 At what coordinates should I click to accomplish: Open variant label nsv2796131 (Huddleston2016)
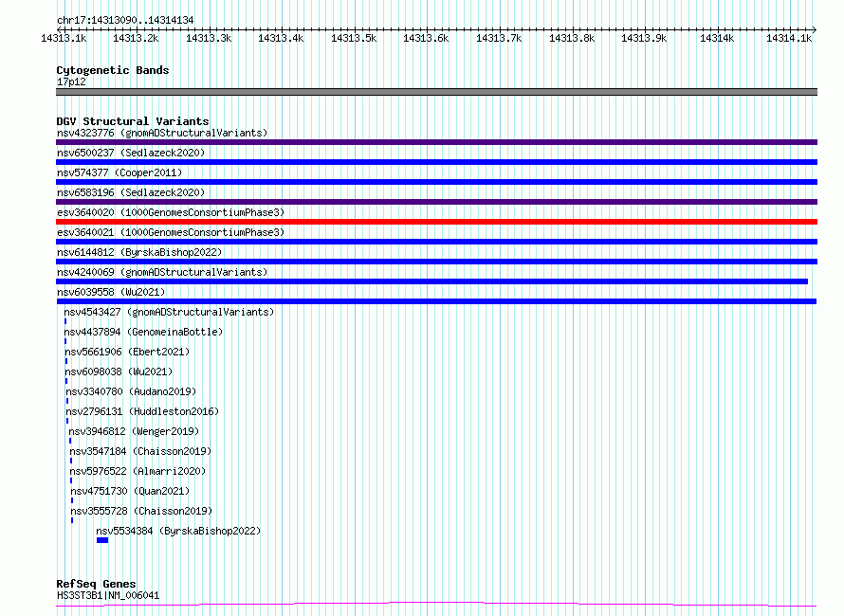(x=142, y=411)
